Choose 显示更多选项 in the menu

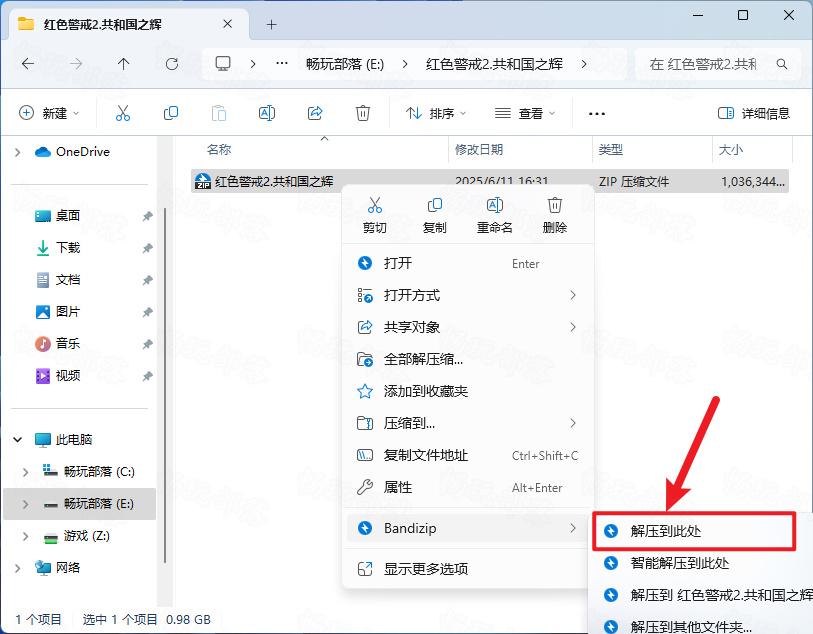pos(468,569)
